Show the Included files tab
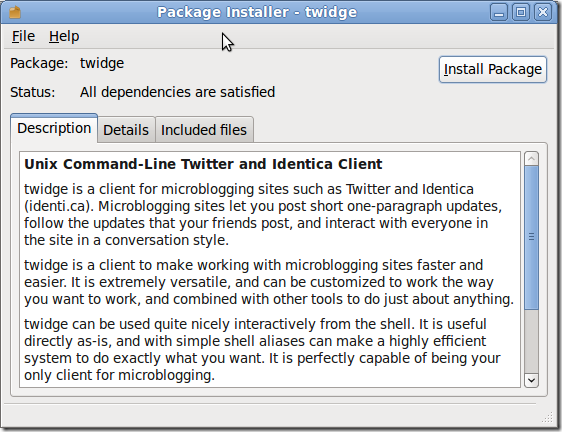The width and height of the screenshot is (562, 432). click(x=204, y=130)
